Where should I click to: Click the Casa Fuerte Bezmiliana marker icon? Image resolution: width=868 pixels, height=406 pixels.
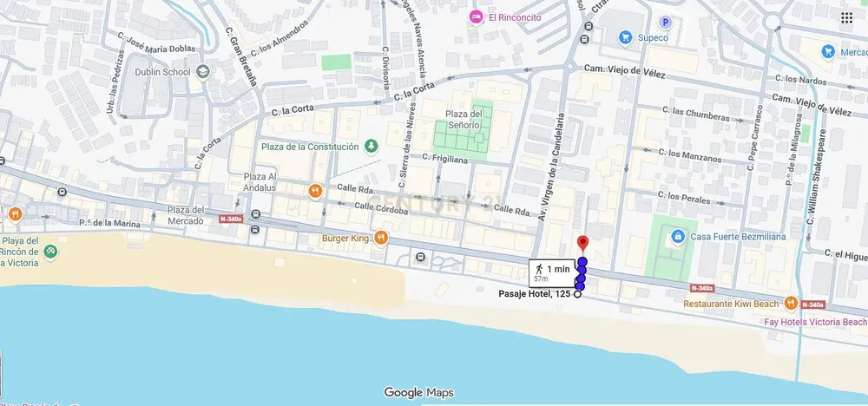pos(678,237)
